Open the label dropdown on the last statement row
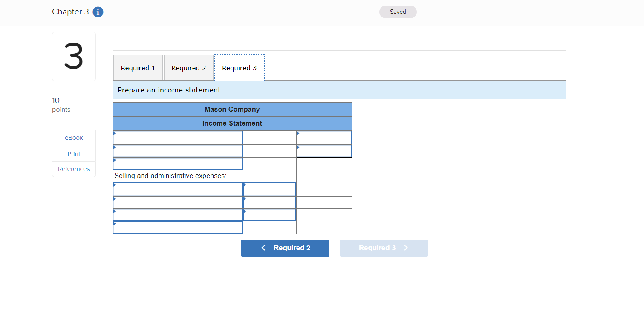 click(x=178, y=227)
